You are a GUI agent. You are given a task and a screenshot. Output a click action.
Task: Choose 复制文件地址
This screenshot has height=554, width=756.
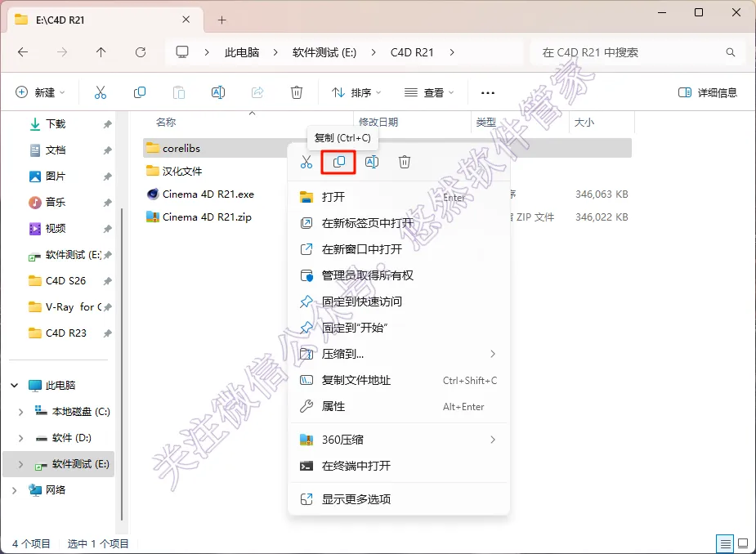click(398, 380)
